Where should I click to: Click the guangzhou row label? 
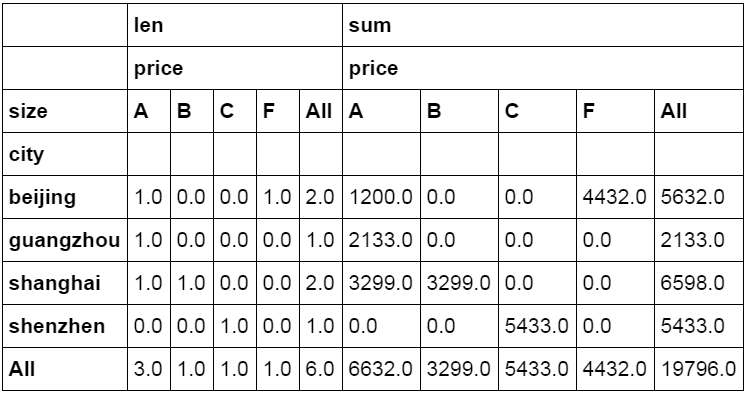click(x=64, y=240)
